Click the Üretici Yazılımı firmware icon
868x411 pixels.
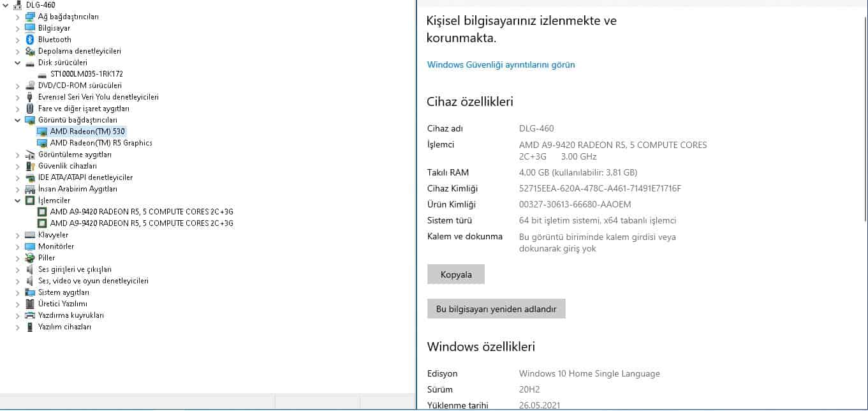tap(29, 304)
